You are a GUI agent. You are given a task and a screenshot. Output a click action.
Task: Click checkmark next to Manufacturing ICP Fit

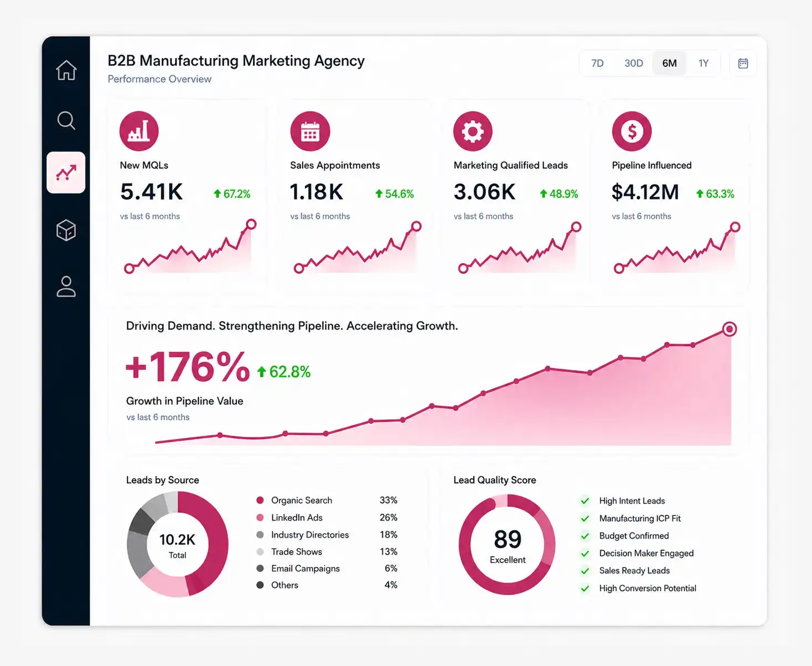pyautogui.click(x=585, y=518)
